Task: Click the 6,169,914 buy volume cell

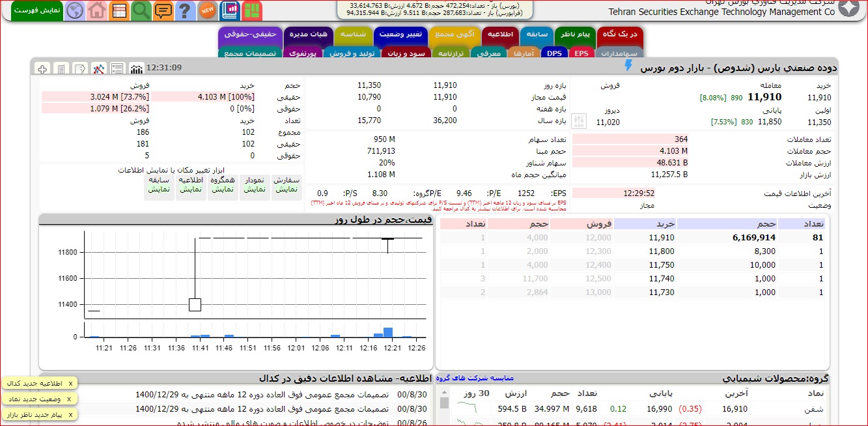Action: (x=753, y=238)
